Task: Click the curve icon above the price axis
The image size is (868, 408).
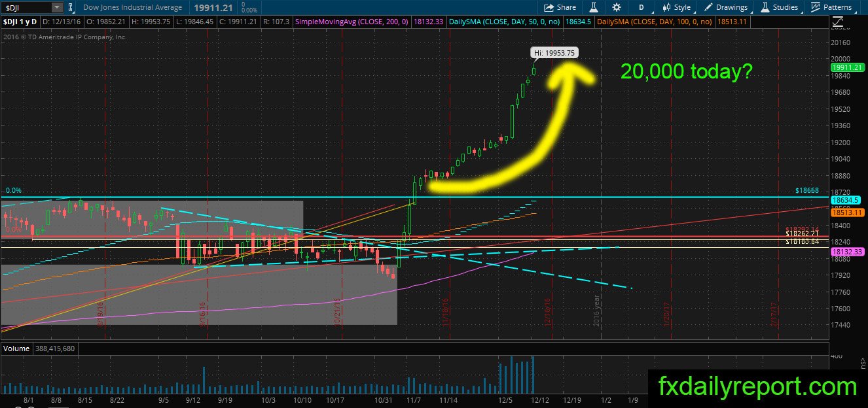Action: click(x=839, y=22)
